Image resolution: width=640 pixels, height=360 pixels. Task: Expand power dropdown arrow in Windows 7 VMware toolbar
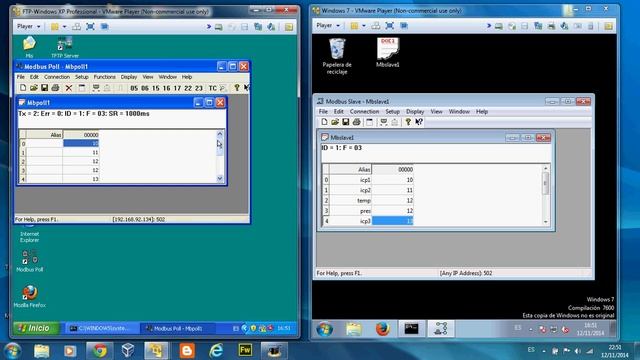click(364, 26)
